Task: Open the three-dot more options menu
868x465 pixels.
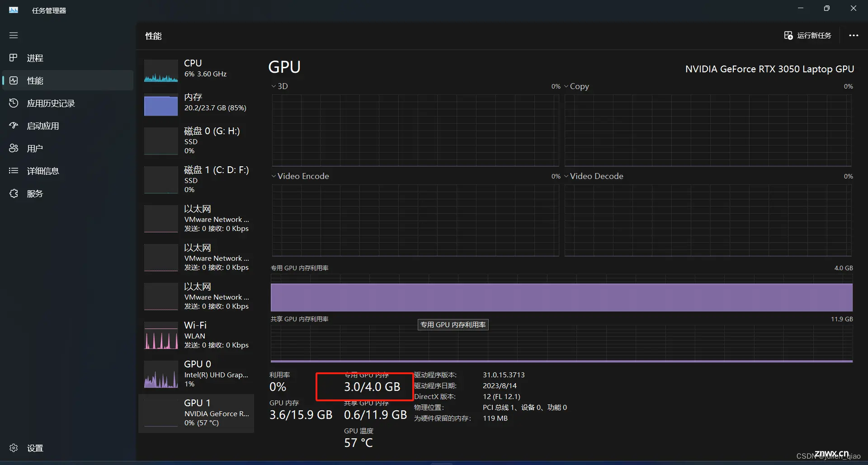Action: click(x=854, y=35)
